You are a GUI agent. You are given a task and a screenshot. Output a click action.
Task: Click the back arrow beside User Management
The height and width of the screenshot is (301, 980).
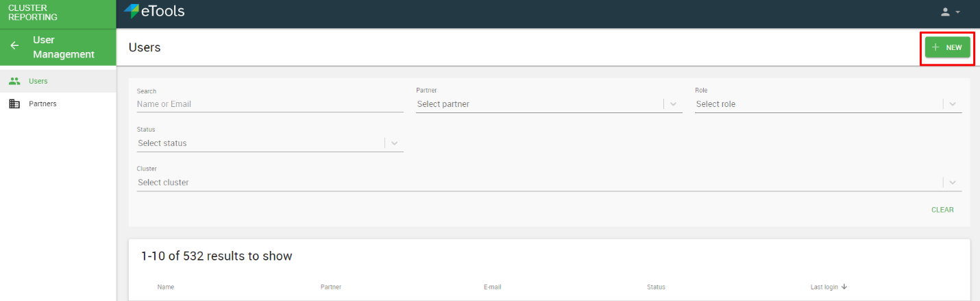click(x=14, y=47)
